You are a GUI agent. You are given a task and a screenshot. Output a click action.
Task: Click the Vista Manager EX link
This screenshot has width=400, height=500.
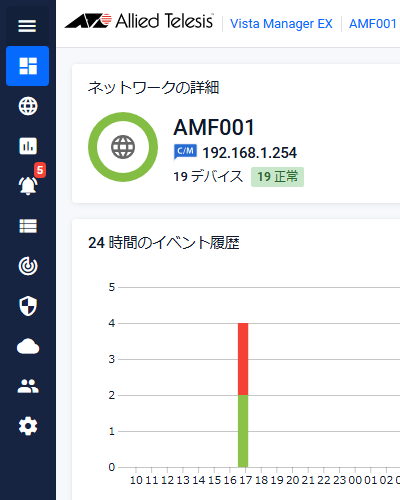tap(281, 24)
